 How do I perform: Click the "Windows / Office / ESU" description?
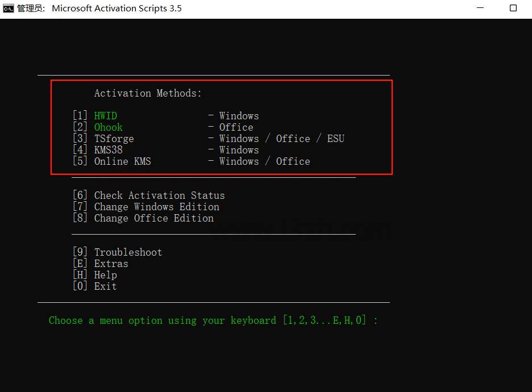282,139
